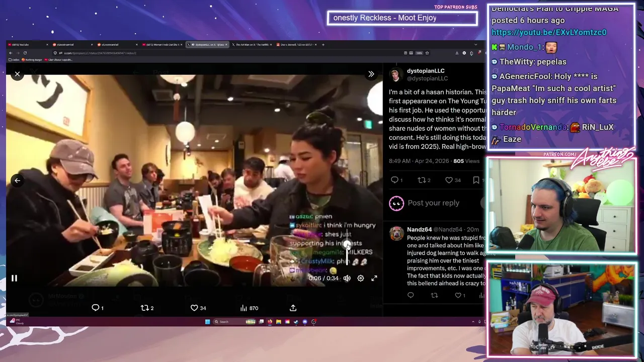This screenshot has height=362, width=644.
Task: Repost the Nandz64 comment
Action: click(x=434, y=296)
